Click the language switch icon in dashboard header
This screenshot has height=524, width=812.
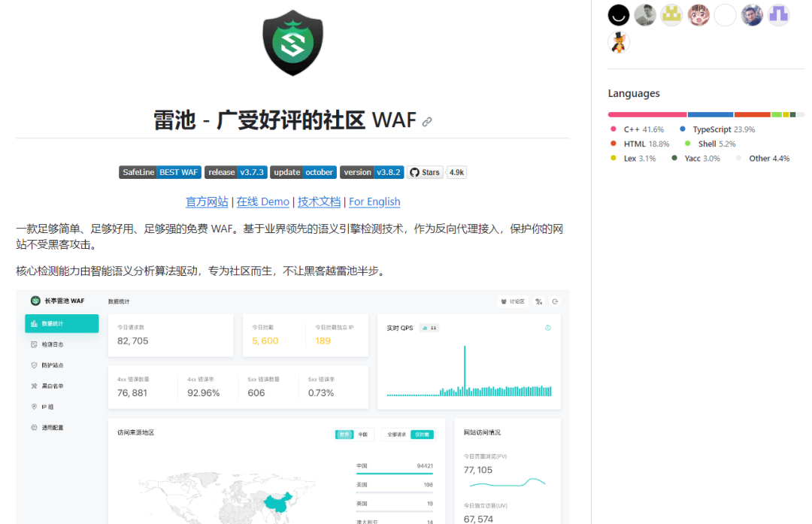[x=539, y=301]
